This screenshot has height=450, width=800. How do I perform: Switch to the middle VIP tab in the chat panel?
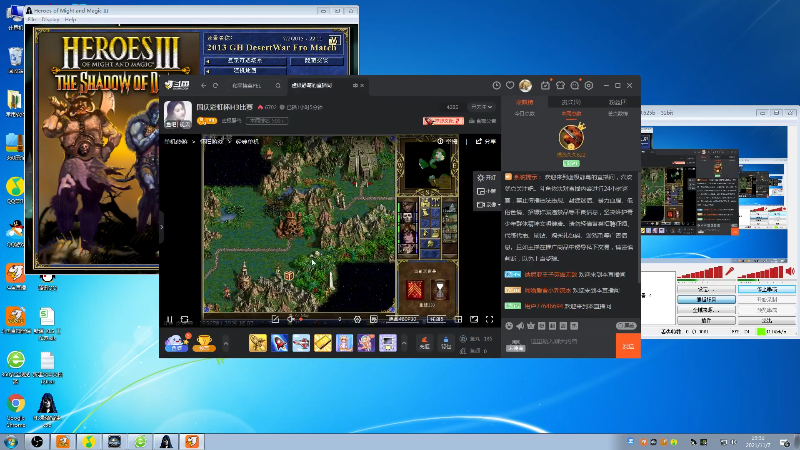point(571,102)
